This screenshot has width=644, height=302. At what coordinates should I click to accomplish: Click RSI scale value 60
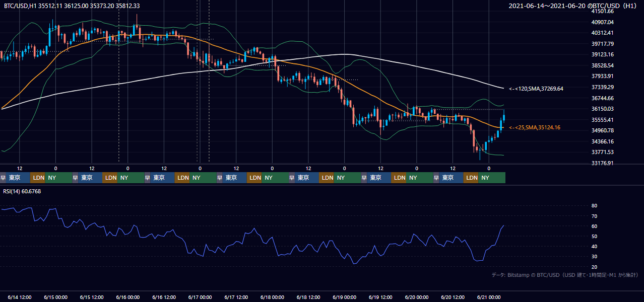click(x=595, y=226)
